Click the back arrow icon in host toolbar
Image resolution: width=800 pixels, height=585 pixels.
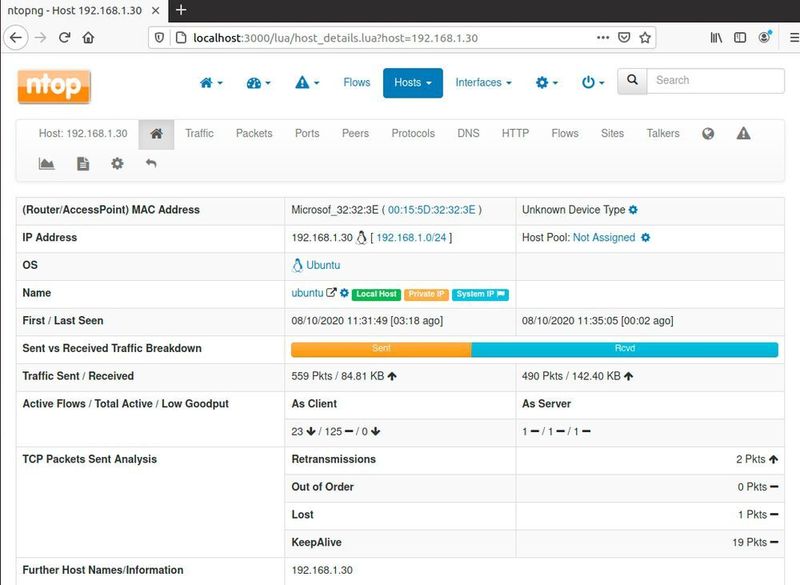click(x=151, y=163)
